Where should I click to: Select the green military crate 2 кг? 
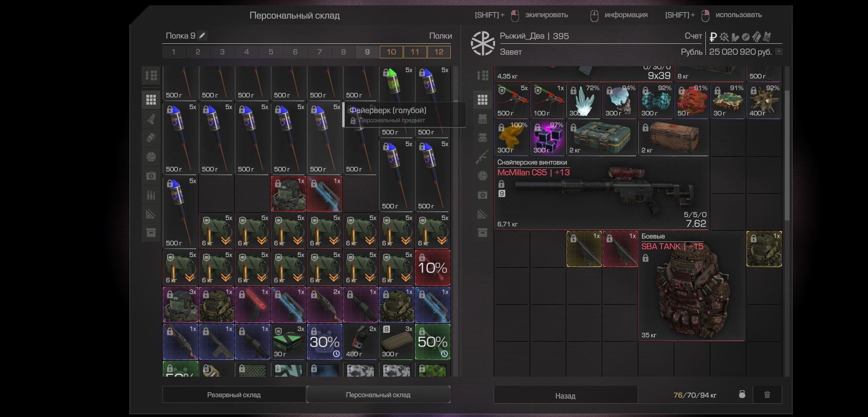point(602,138)
